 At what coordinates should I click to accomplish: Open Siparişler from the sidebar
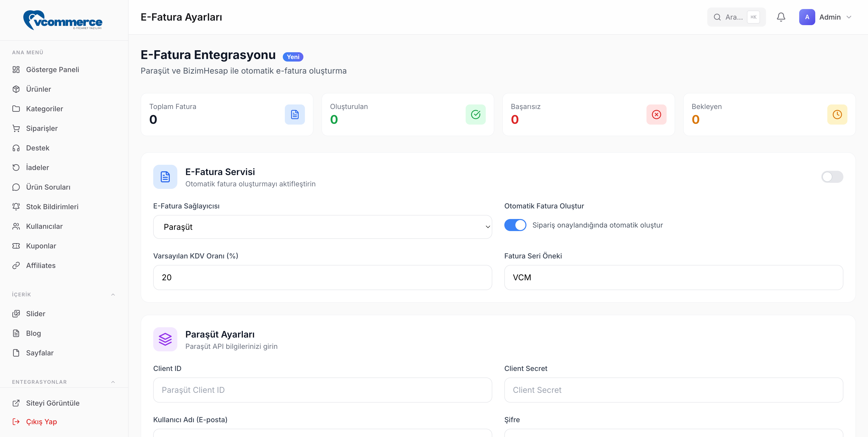pyautogui.click(x=42, y=128)
